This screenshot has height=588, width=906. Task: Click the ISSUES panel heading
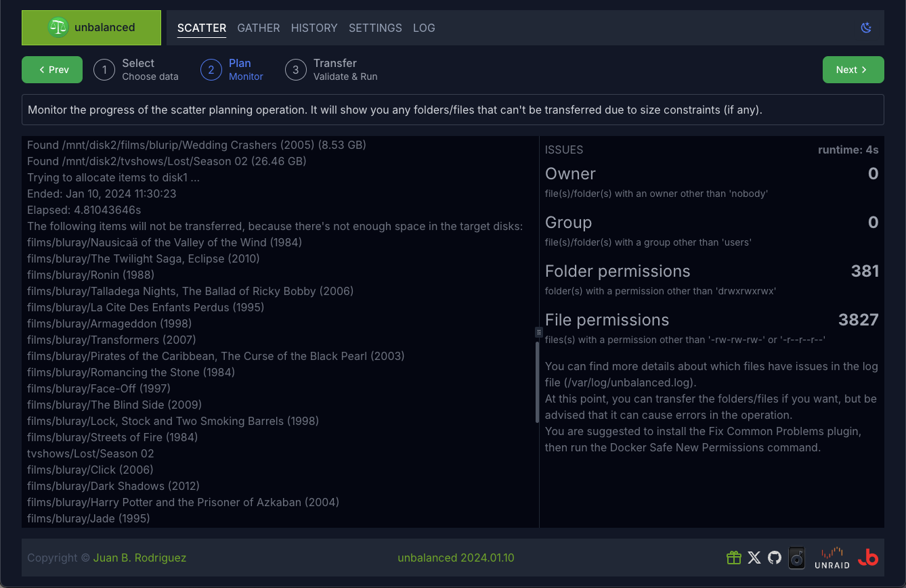[564, 150]
